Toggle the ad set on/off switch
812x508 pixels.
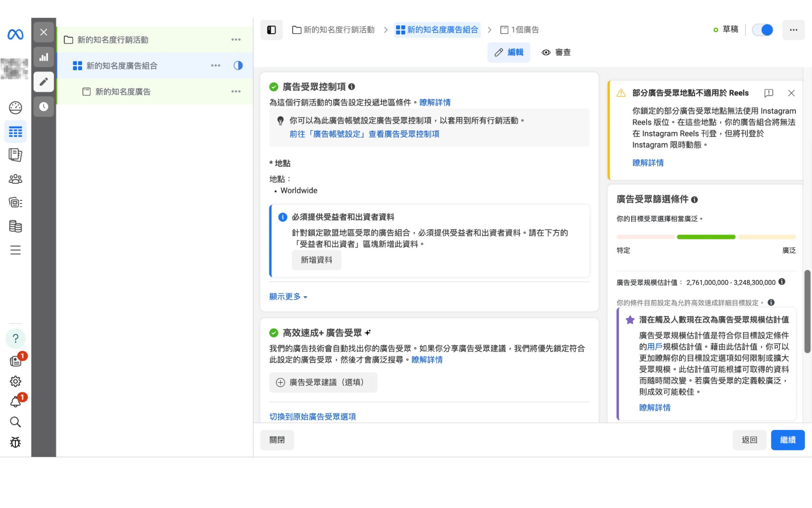(x=762, y=30)
